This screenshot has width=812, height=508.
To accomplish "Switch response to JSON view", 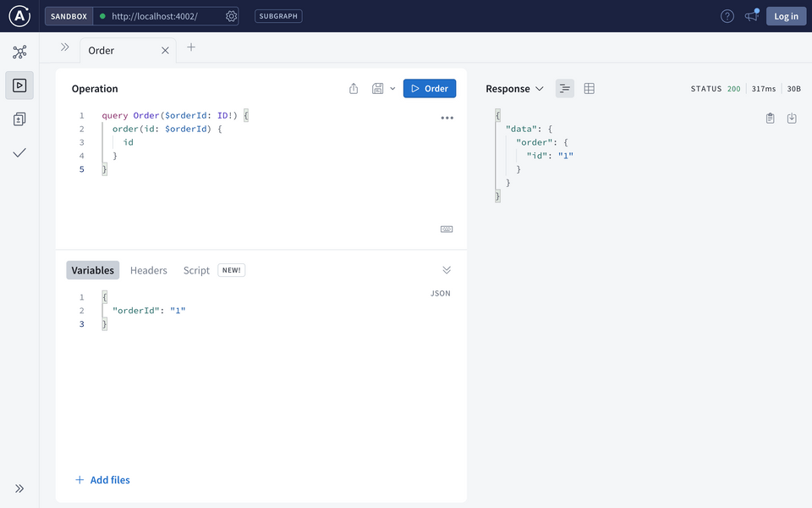I will pos(564,89).
